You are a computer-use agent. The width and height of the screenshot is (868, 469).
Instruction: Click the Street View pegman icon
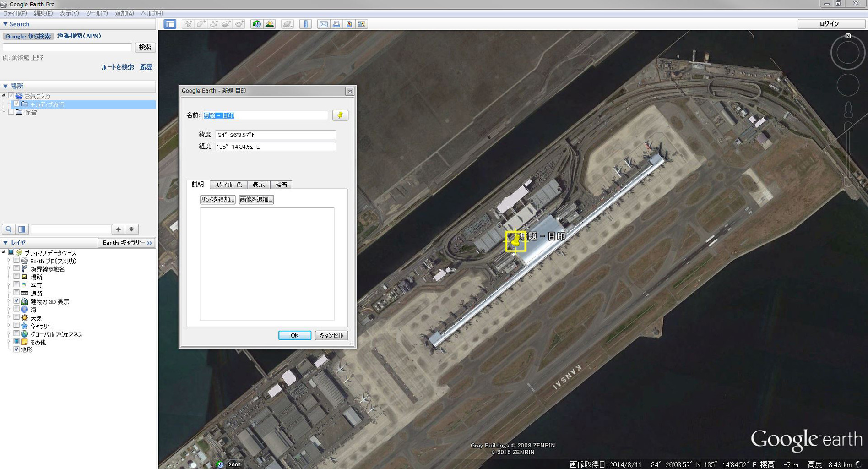[848, 110]
